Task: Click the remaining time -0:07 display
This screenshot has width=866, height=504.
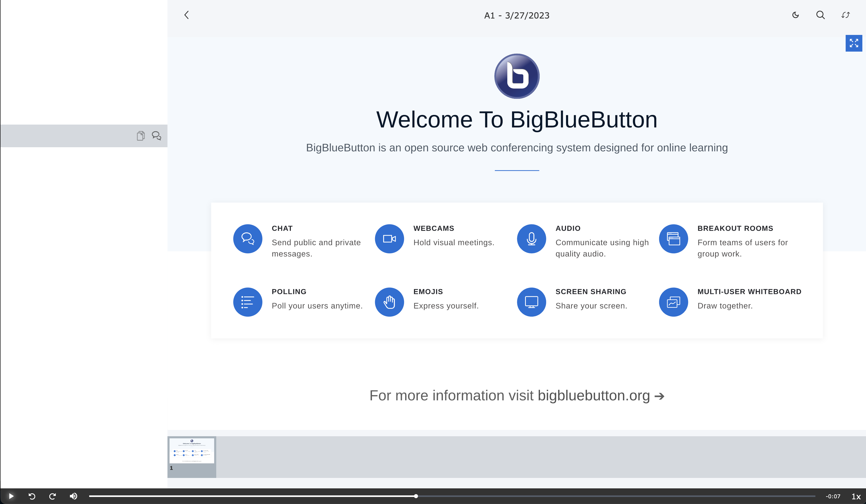Action: (x=833, y=496)
